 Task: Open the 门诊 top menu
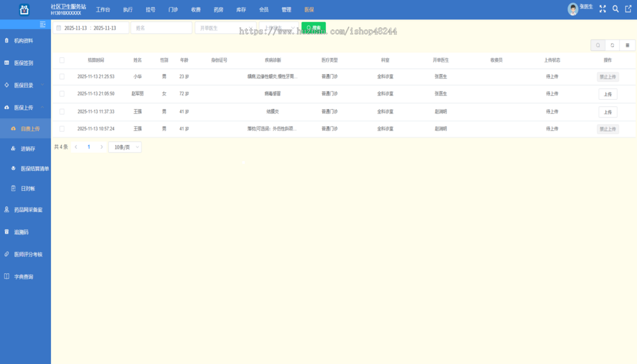pyautogui.click(x=173, y=10)
